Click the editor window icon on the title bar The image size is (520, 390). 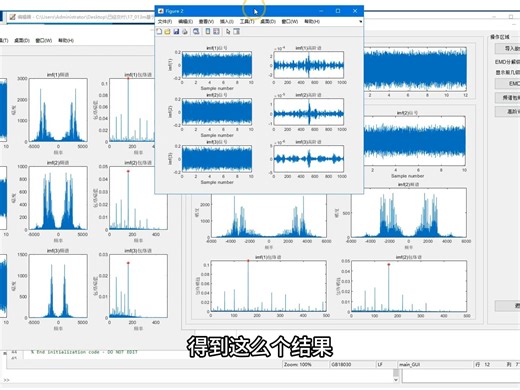[x=12, y=17]
